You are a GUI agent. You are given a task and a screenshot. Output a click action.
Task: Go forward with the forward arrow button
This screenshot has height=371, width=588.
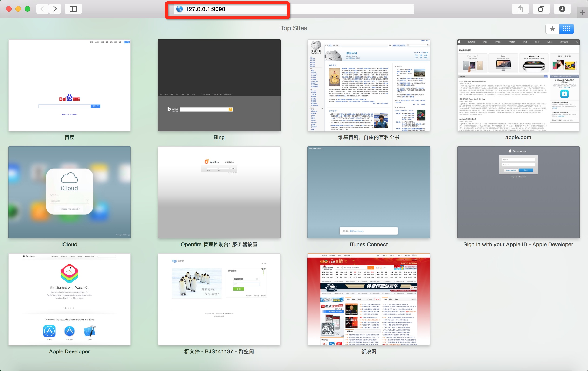55,9
